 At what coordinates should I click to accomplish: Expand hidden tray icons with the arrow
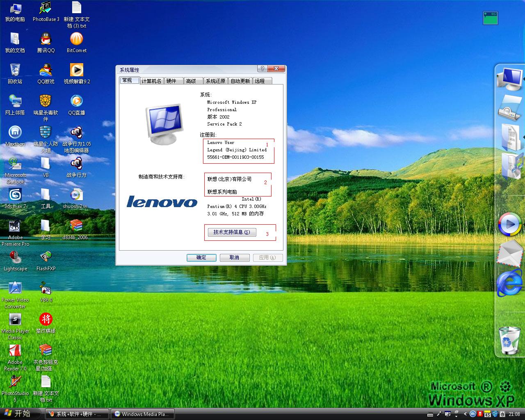(465, 414)
